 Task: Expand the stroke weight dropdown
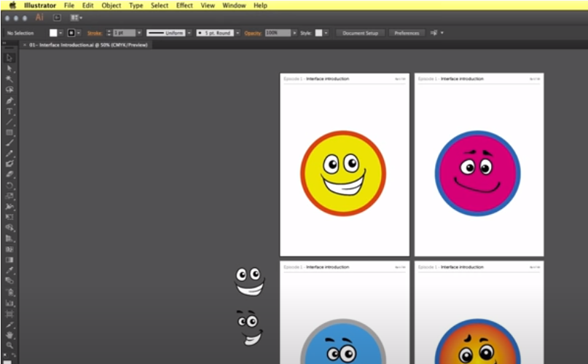click(139, 33)
